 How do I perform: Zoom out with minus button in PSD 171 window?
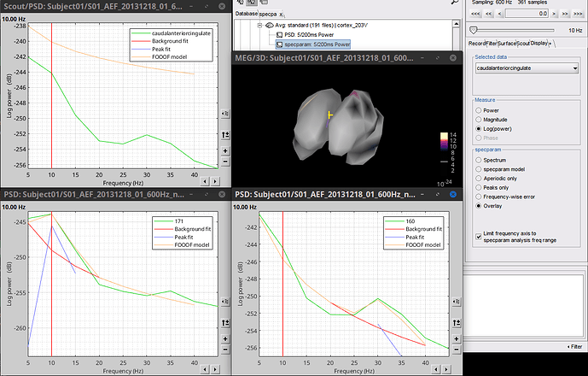(225, 350)
